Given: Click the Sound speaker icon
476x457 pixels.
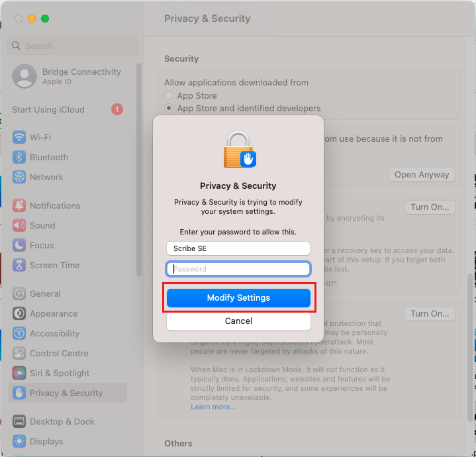Looking at the screenshot, I should coord(19,226).
